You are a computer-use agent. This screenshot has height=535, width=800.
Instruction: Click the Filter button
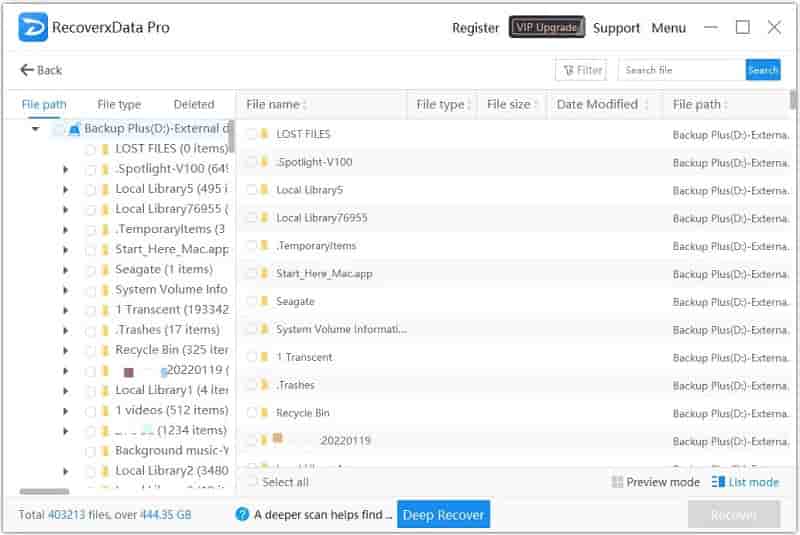coord(581,70)
